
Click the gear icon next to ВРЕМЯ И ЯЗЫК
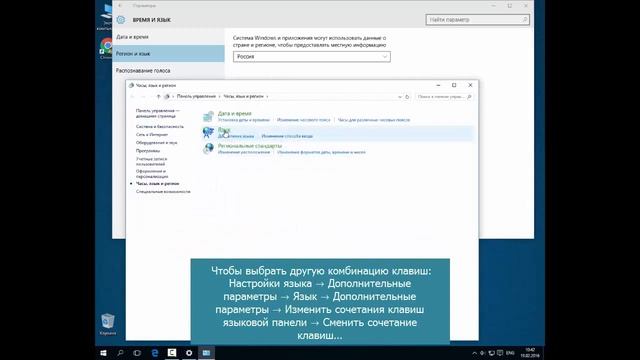(x=120, y=20)
